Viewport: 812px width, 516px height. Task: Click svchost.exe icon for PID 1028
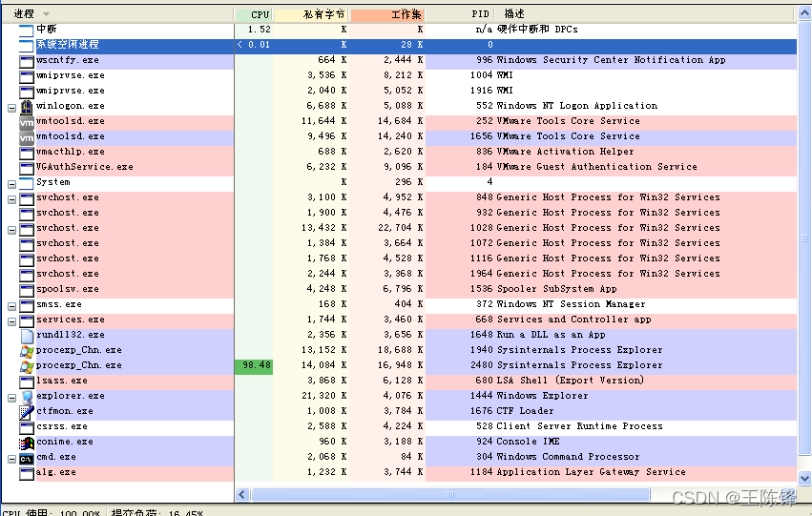[27, 229]
